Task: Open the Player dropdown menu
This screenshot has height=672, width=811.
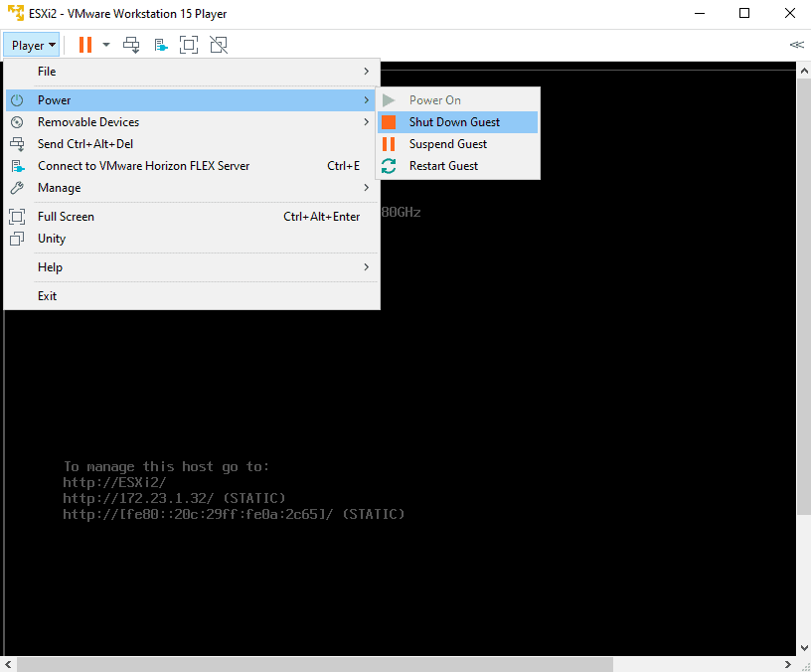Action: pyautogui.click(x=33, y=45)
